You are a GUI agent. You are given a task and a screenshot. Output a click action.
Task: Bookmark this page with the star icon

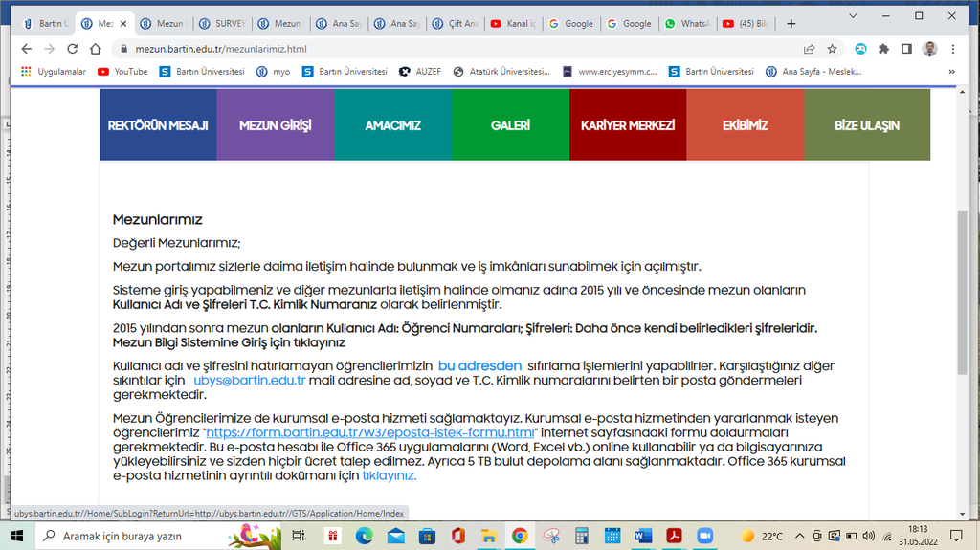(x=832, y=49)
